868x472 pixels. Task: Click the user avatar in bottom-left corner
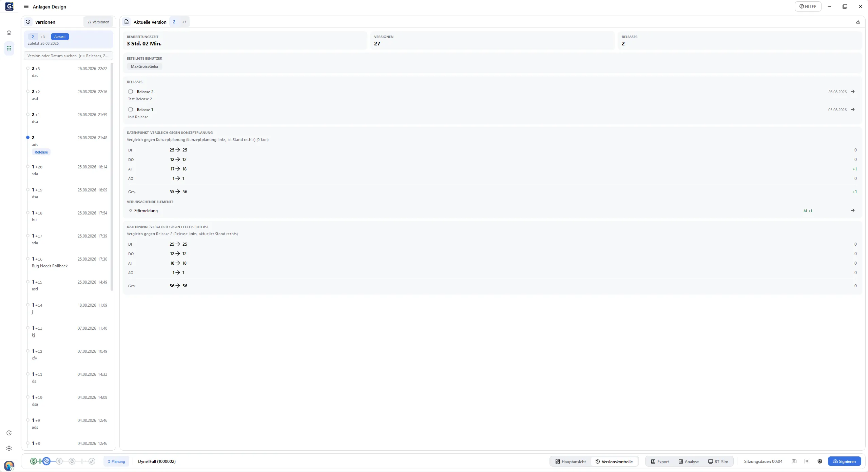(x=9, y=465)
